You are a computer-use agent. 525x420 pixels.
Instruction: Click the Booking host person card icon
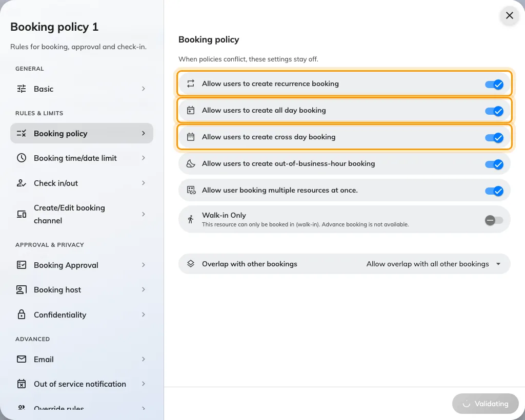coord(22,289)
